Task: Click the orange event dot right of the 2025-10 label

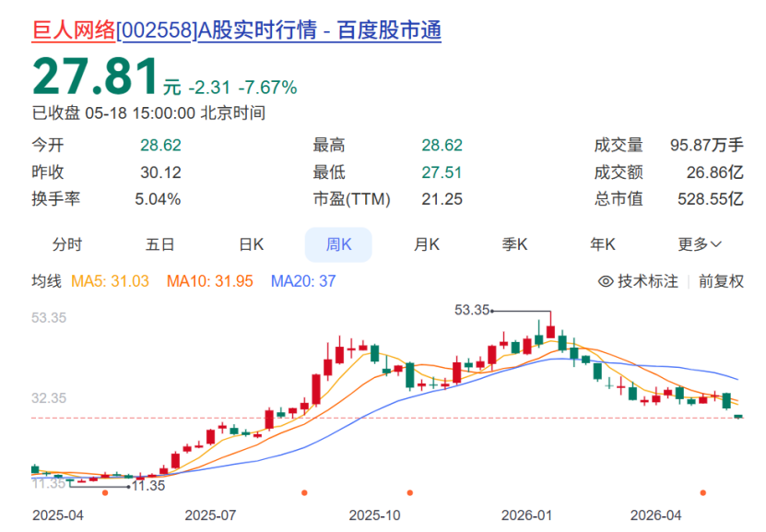Action: tap(410, 493)
